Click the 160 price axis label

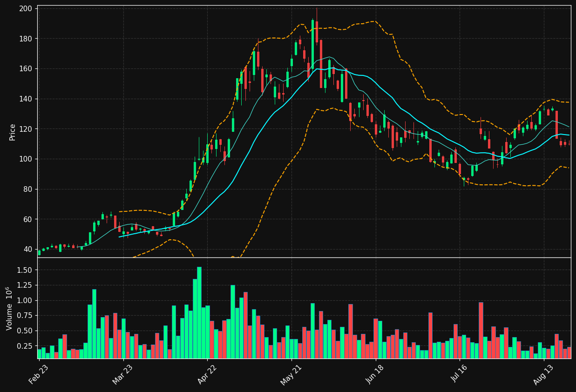pos(26,69)
